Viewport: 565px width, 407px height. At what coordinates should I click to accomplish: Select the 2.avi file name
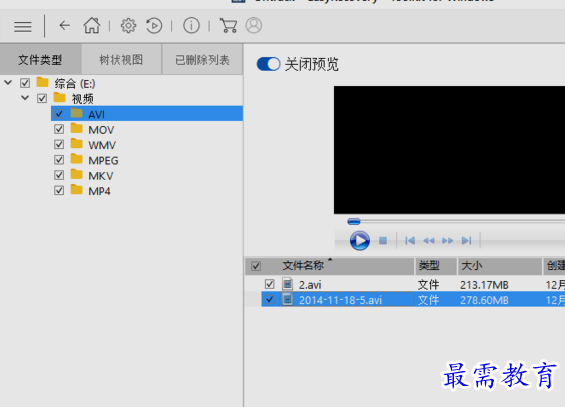click(x=310, y=285)
